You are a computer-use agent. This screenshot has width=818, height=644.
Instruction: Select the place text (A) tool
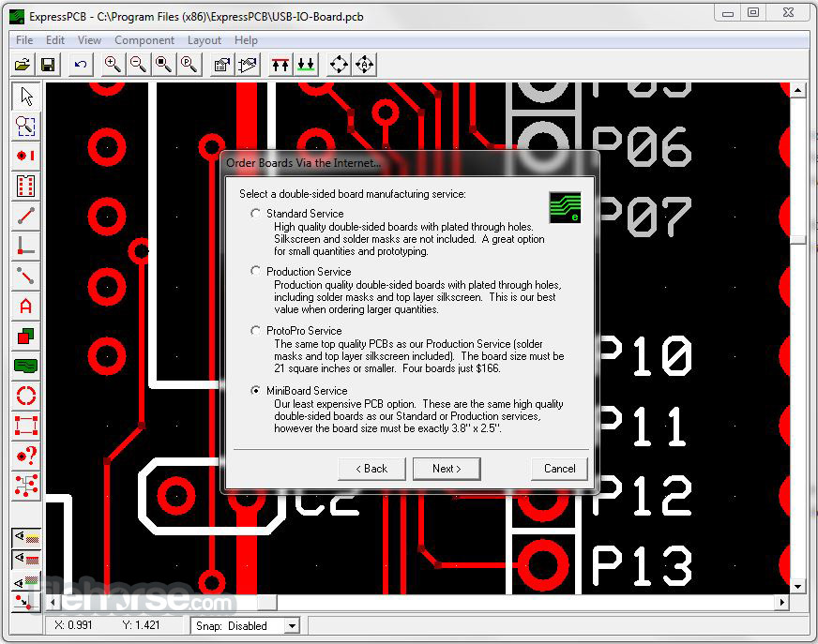pos(25,307)
